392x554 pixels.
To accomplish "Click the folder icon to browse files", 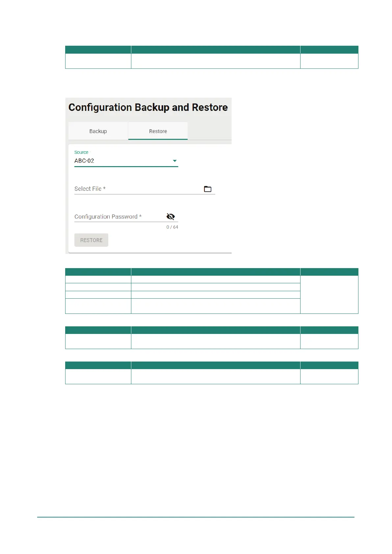I will tap(207, 189).
